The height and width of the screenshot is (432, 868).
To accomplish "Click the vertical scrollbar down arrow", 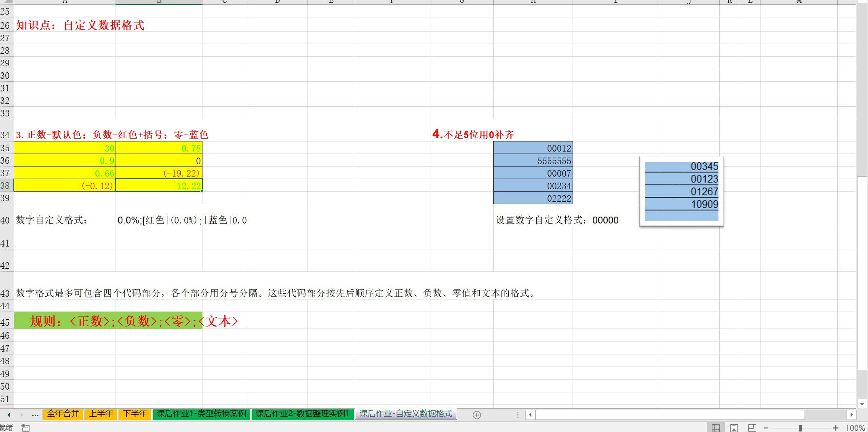I will 862,404.
